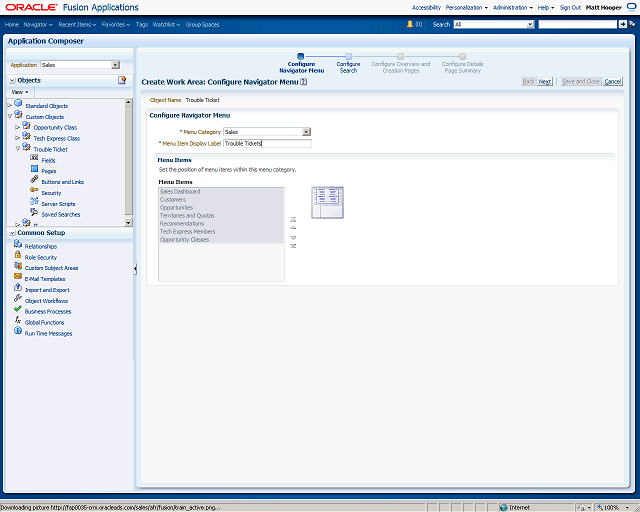Click the Next button
The height and width of the screenshot is (512, 640).
pos(544,82)
